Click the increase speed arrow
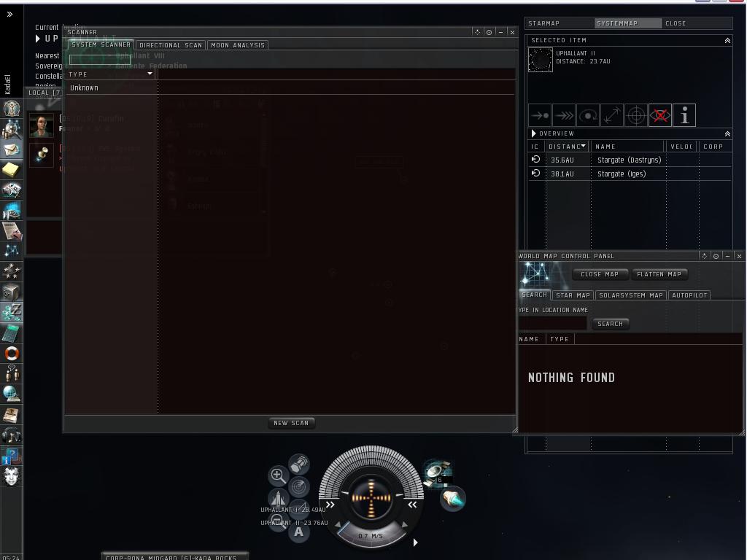Image resolution: width=747 pixels, height=560 pixels. coord(404,525)
